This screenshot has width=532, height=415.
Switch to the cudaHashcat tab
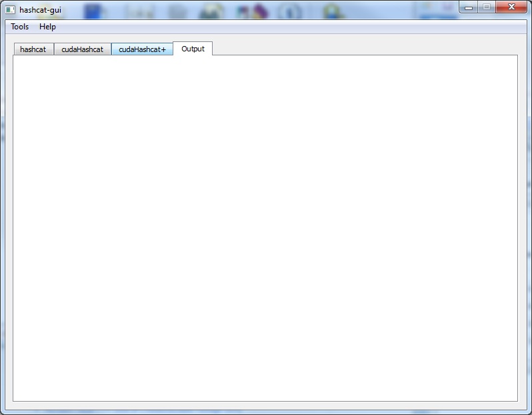(83, 49)
